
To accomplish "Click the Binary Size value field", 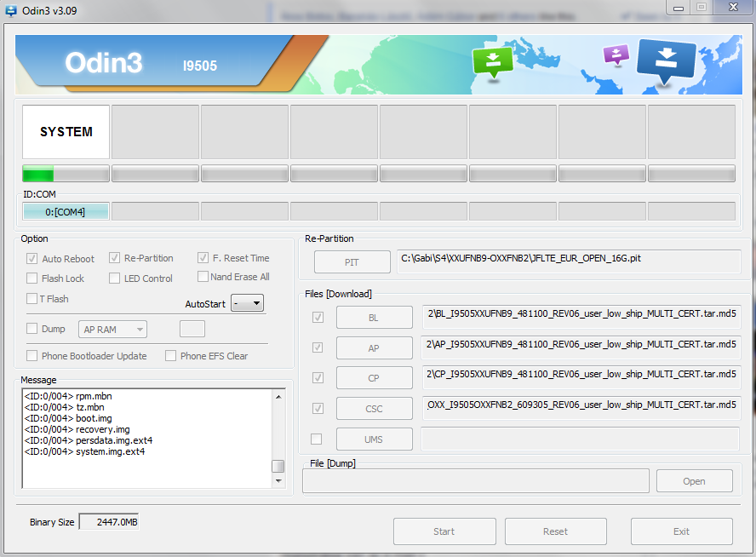I will [x=109, y=521].
